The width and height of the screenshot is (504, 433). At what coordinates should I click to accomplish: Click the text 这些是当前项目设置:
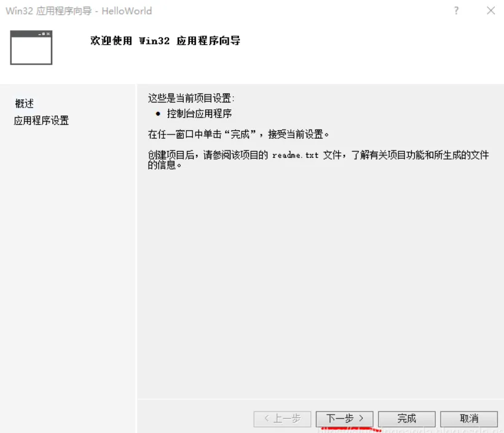(x=191, y=98)
